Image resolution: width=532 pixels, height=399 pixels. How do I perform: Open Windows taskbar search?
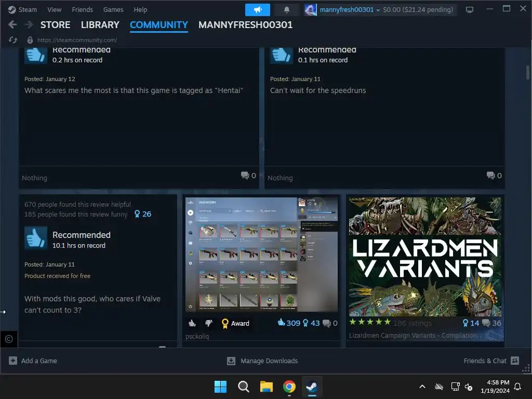click(x=243, y=387)
